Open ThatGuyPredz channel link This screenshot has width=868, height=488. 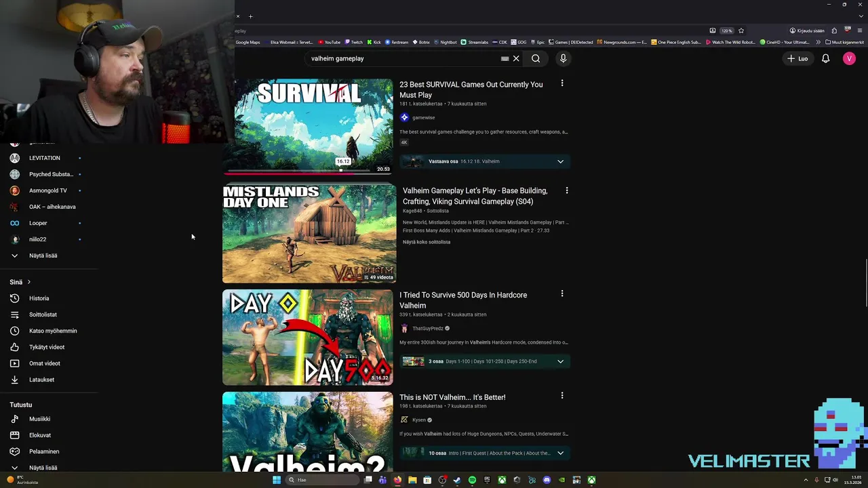tap(427, 328)
